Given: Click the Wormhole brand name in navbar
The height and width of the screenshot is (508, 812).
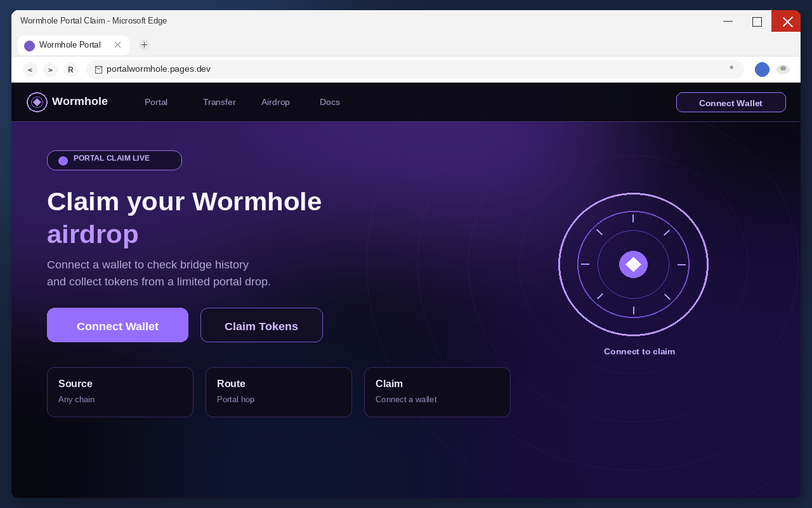Looking at the screenshot, I should pyautogui.click(x=80, y=102).
